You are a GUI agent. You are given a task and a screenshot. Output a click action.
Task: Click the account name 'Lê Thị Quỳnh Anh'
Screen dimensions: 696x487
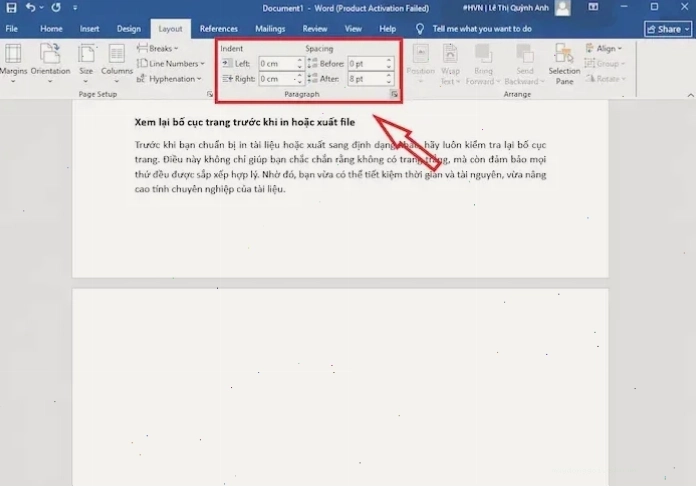(517, 8)
